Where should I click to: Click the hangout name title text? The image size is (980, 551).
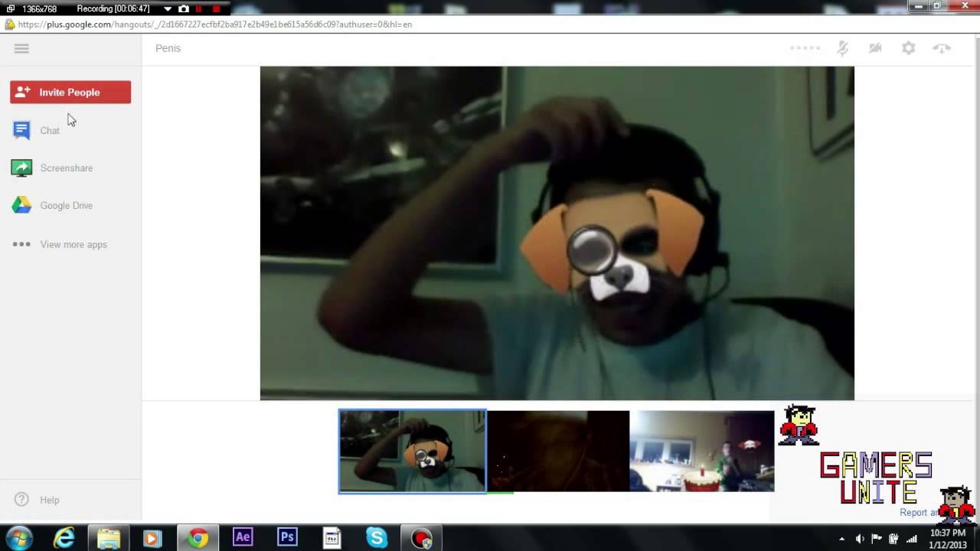(x=168, y=48)
